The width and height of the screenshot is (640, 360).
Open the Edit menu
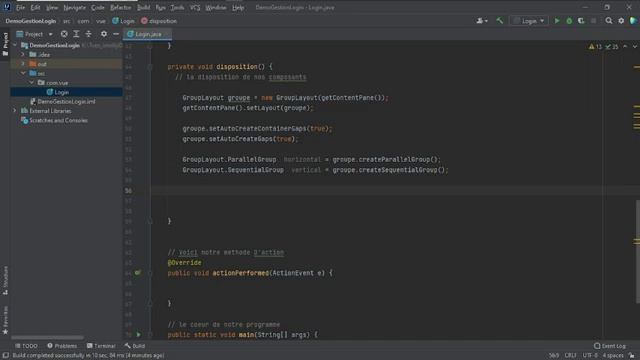coord(35,7)
